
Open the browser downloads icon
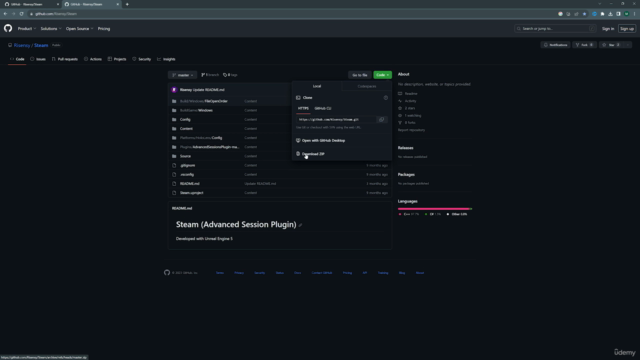(x=610, y=14)
